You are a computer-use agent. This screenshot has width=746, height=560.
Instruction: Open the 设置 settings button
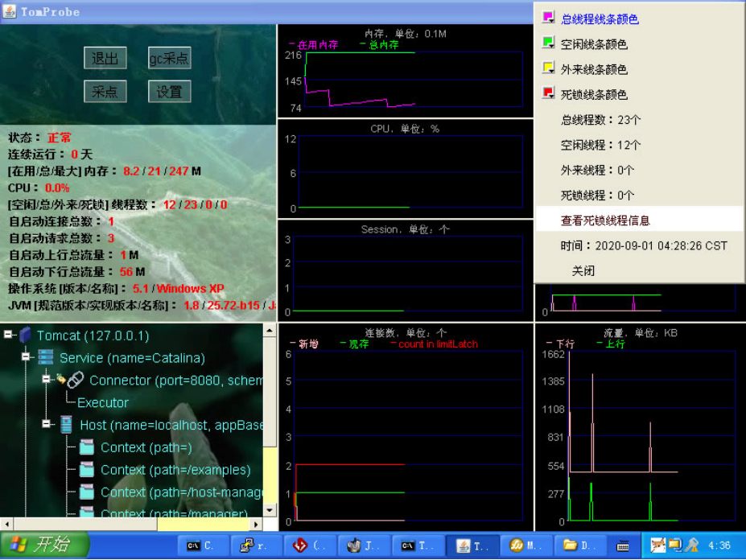pyautogui.click(x=169, y=92)
